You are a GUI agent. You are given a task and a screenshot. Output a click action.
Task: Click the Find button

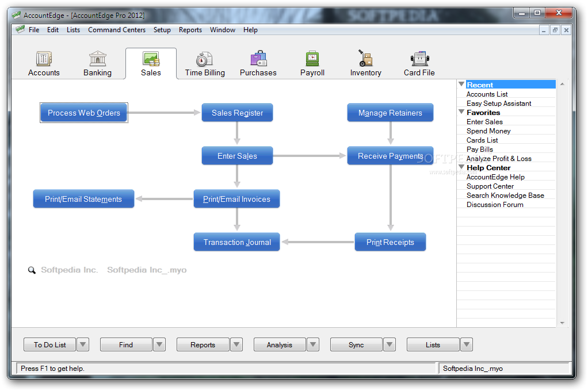click(126, 344)
